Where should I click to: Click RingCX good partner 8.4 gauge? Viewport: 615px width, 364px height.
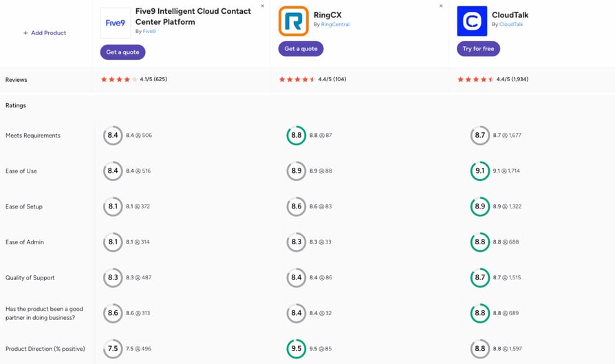[x=296, y=313]
